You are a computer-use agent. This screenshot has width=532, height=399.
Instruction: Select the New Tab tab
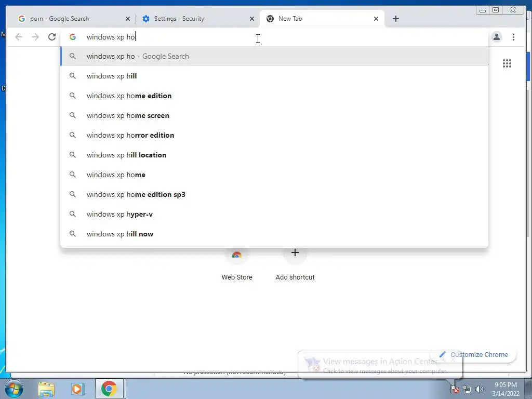[x=322, y=19]
